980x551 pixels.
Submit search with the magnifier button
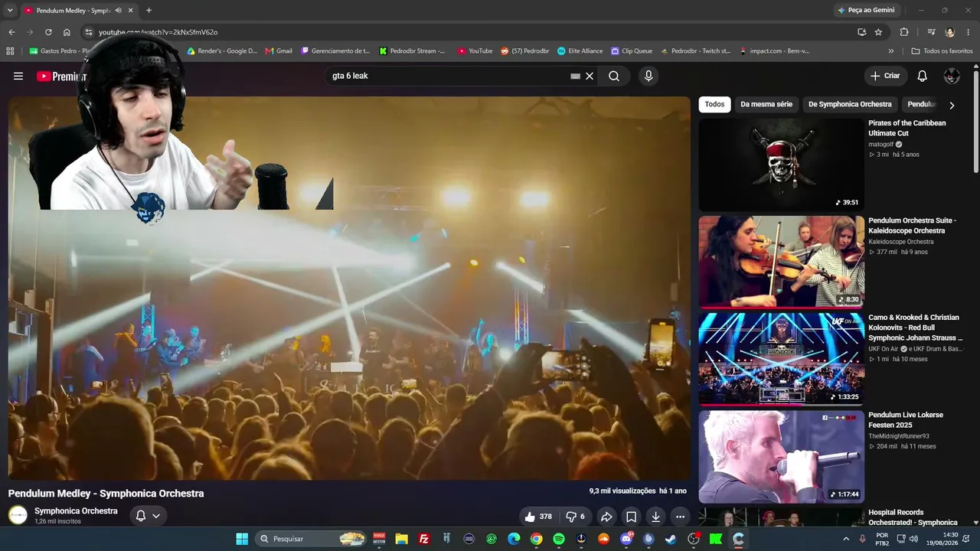614,76
